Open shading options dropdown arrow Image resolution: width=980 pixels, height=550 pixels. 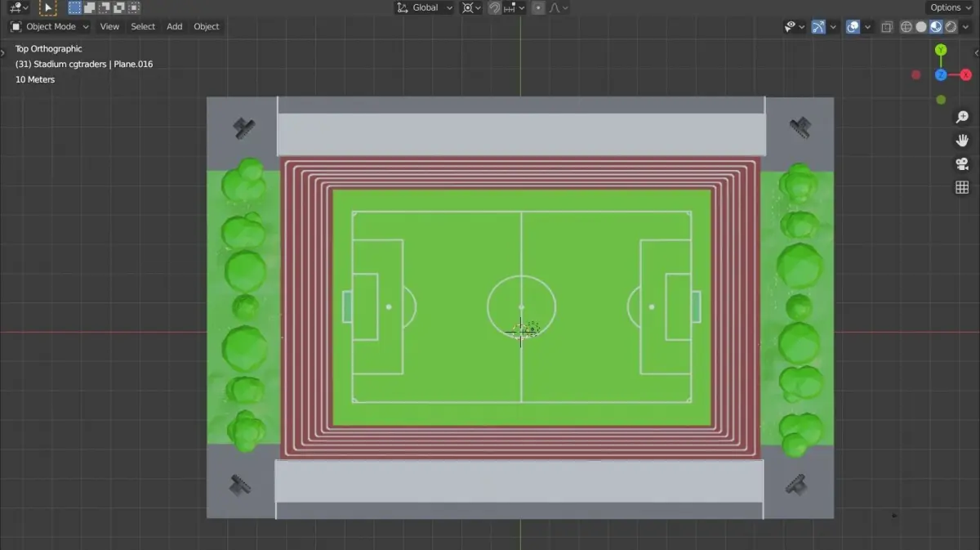[x=965, y=26]
